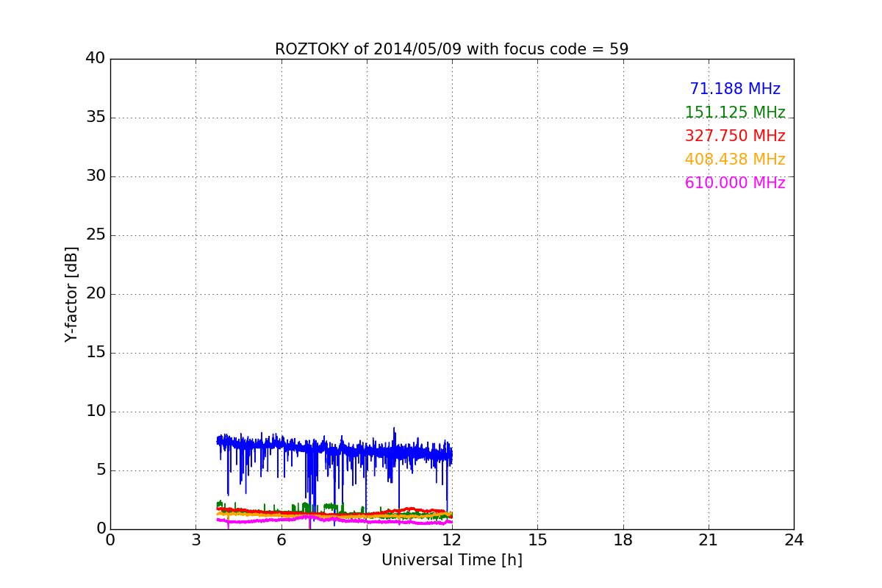
Task: Click the y-axis tick label 5
Action: click(x=101, y=470)
